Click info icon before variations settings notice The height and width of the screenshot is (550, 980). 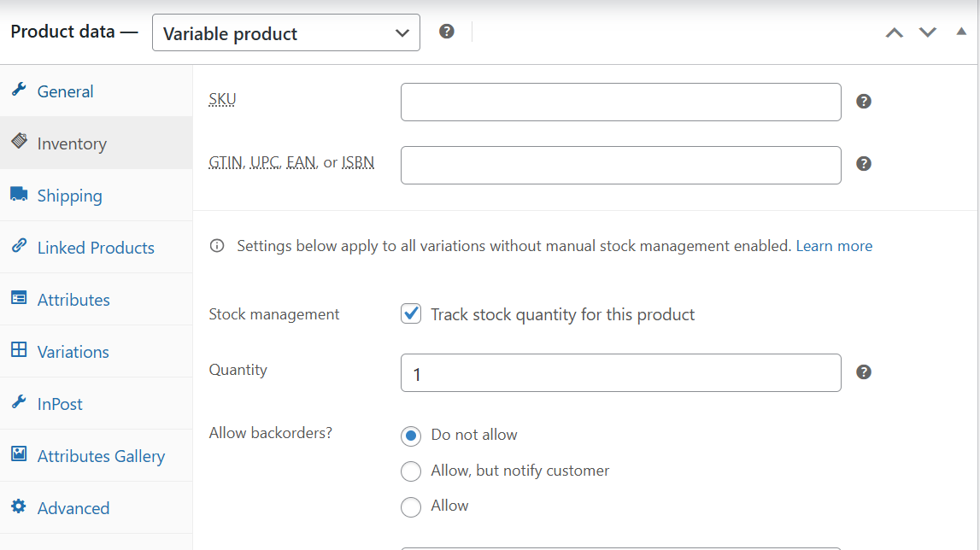217,246
